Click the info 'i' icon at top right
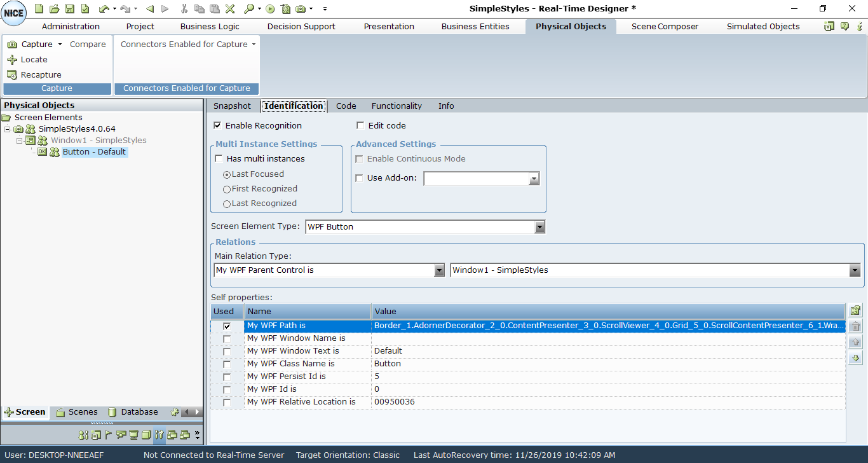Screen dimensions: 868x463 tap(860, 26)
